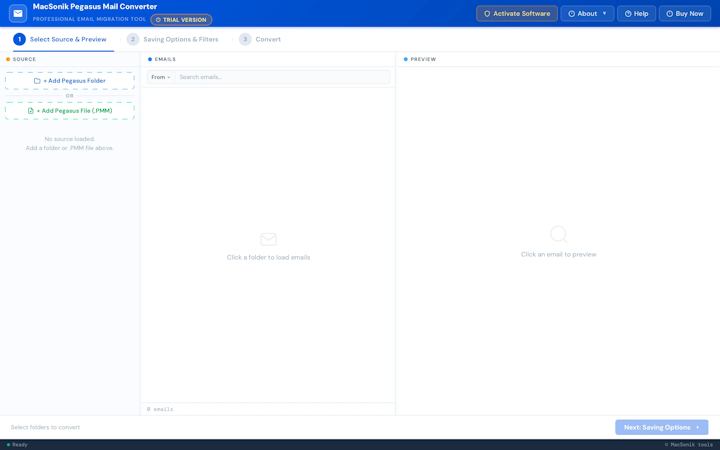Screen dimensions: 720x450
Task: Click the Ready status indicator
Action: 17,444
